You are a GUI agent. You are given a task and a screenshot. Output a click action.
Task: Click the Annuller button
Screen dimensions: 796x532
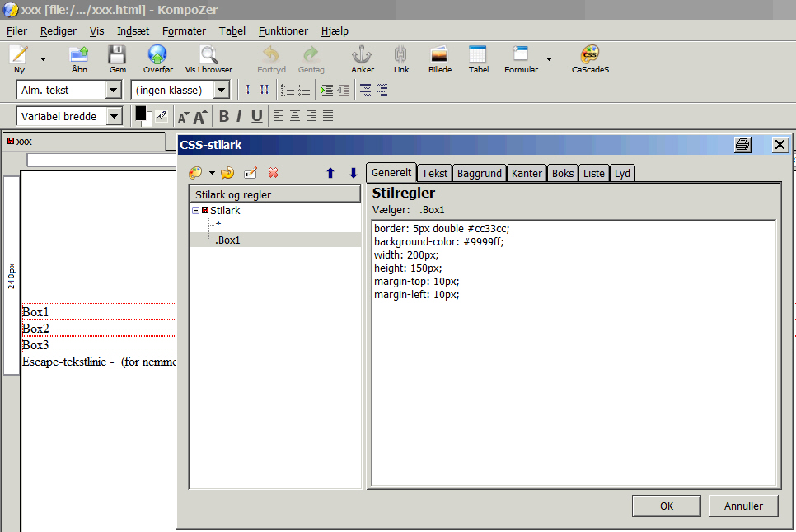(x=742, y=506)
